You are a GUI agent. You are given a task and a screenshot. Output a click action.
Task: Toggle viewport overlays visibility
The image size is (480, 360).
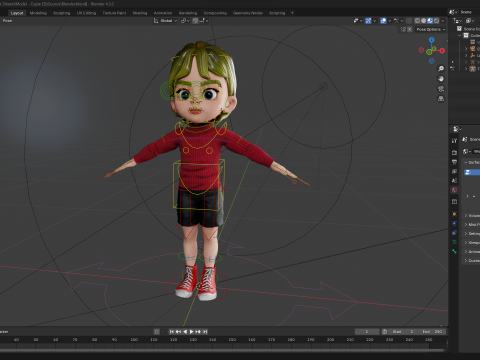[x=383, y=21]
